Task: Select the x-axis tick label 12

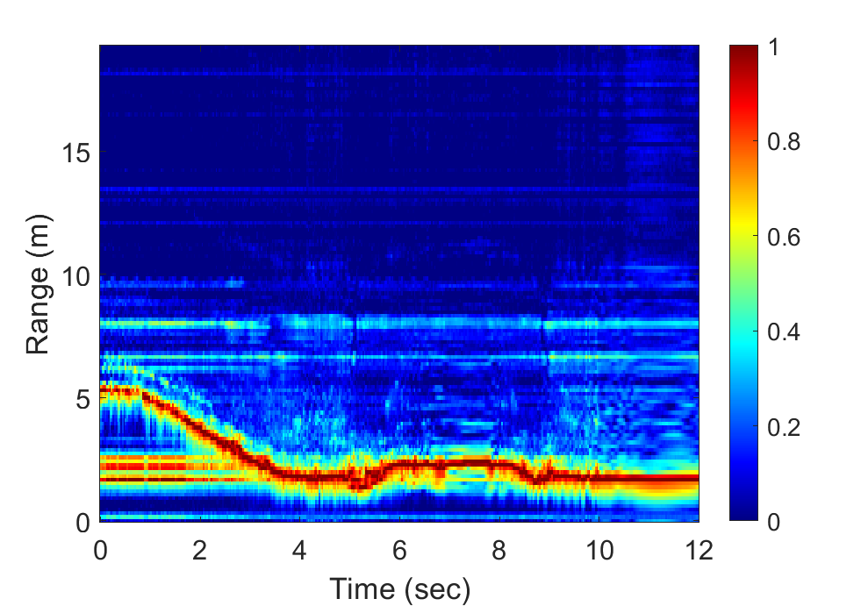Action: pos(699,551)
